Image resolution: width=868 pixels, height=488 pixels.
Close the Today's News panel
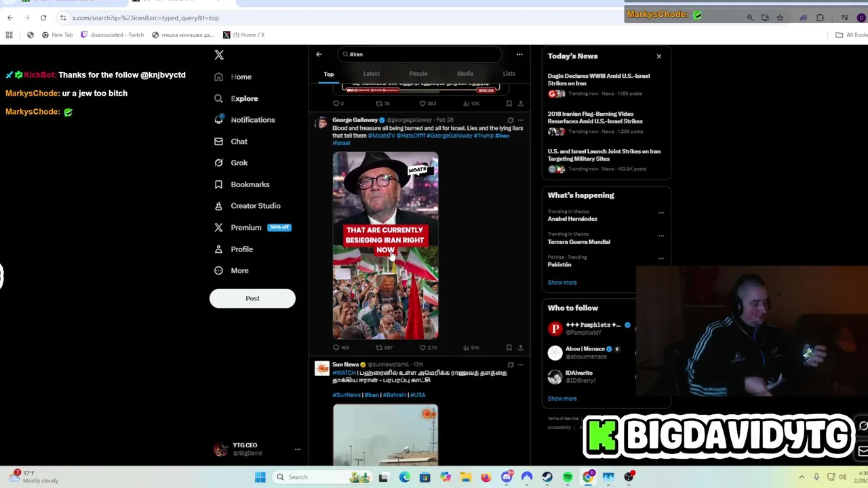coord(658,56)
